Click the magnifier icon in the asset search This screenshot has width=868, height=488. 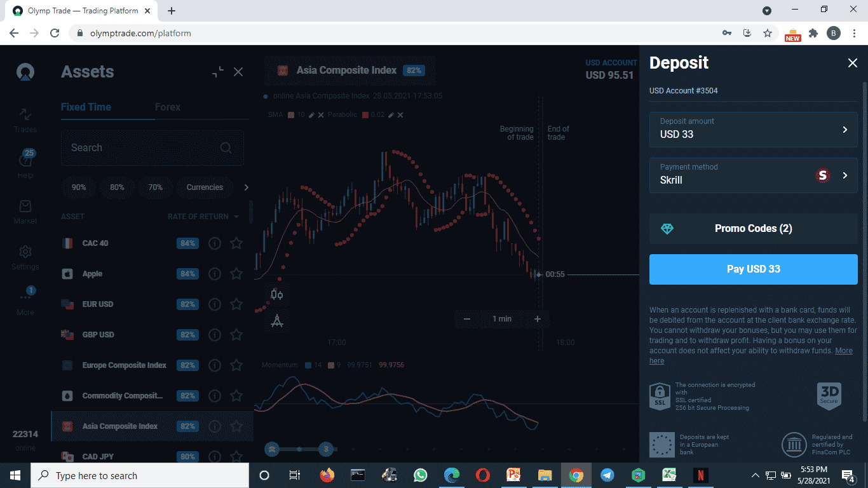point(226,147)
